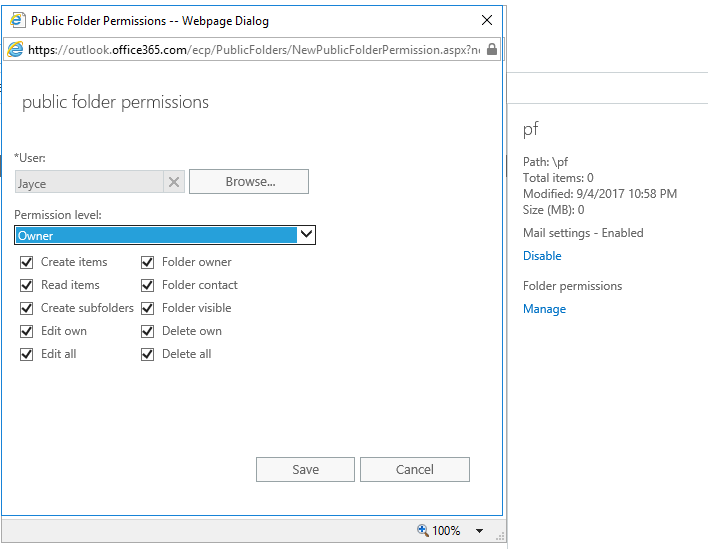
Task: Click the Browse button to pick user
Action: pos(249,182)
